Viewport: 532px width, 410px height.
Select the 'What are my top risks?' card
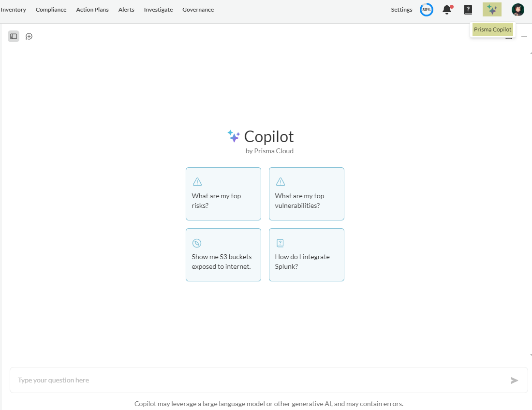[x=223, y=194]
